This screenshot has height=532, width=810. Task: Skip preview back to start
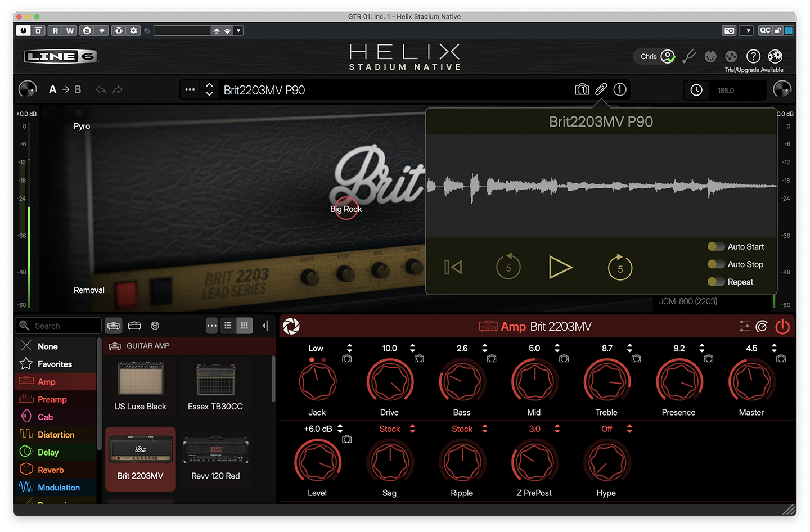click(453, 267)
